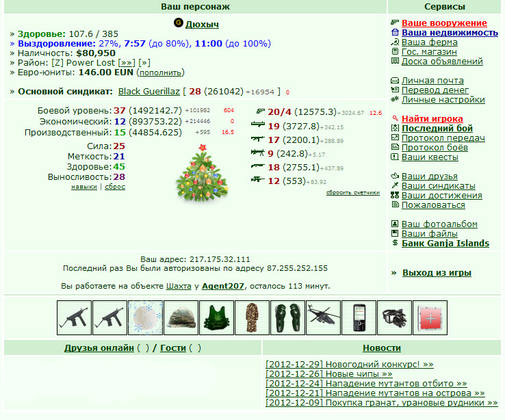This screenshot has height=420, width=505.
Task: Open Протокол боёв link
Action: point(435,147)
